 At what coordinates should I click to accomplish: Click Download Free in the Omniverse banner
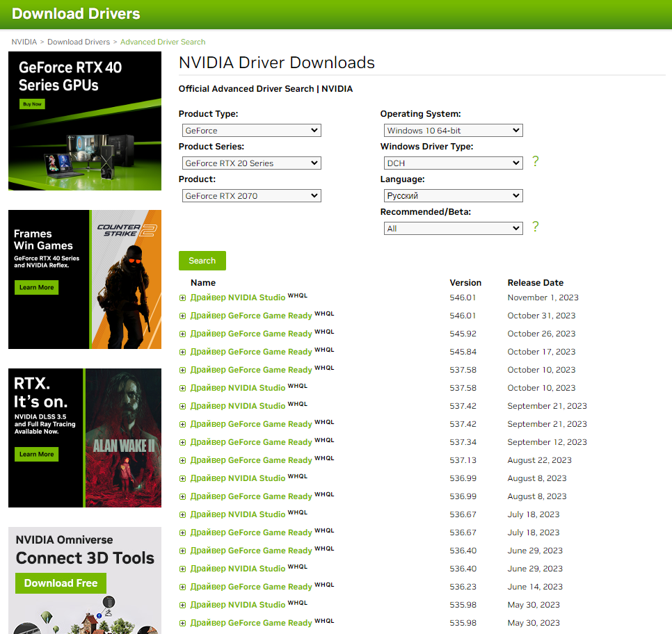(x=61, y=583)
